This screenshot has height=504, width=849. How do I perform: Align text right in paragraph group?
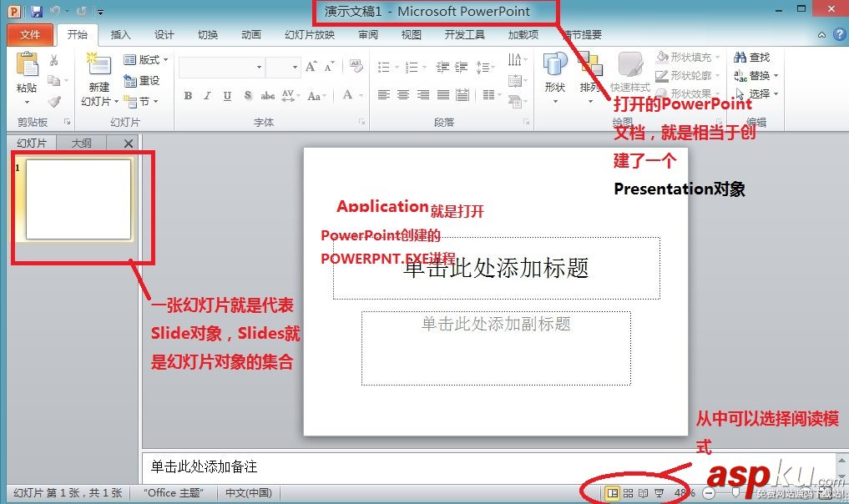[x=423, y=95]
